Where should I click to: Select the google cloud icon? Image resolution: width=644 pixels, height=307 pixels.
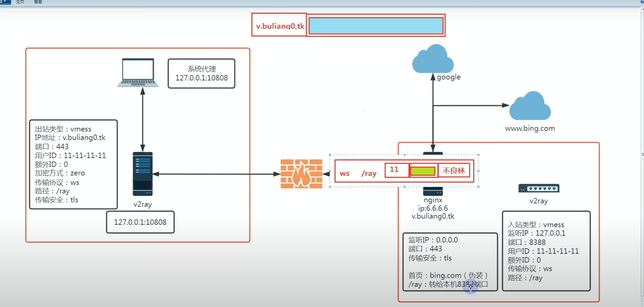[433, 59]
